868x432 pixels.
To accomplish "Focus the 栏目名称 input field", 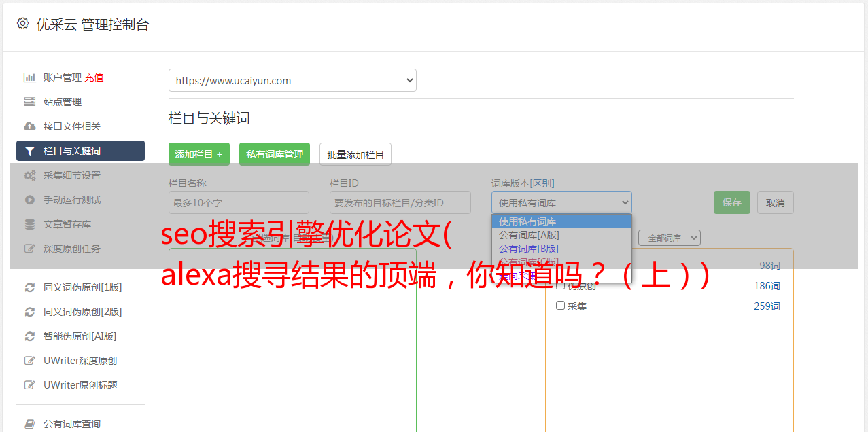I will [x=239, y=202].
